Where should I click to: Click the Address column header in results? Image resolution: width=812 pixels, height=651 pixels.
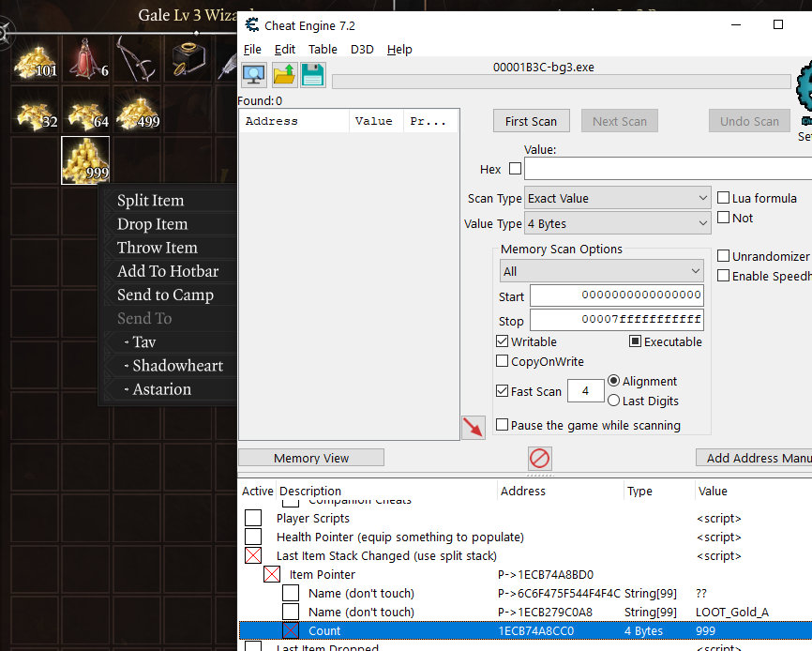click(x=293, y=121)
